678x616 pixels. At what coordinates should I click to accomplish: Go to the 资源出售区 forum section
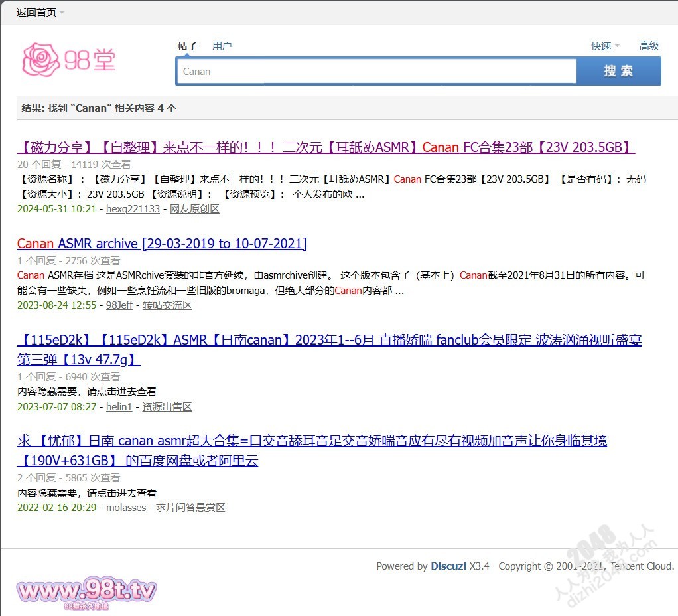click(167, 407)
